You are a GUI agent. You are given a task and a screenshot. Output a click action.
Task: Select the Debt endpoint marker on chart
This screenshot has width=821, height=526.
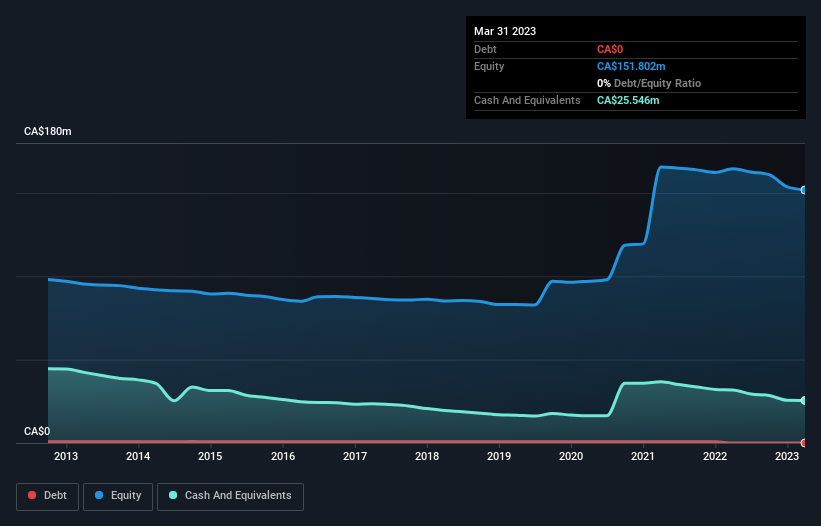click(x=804, y=443)
